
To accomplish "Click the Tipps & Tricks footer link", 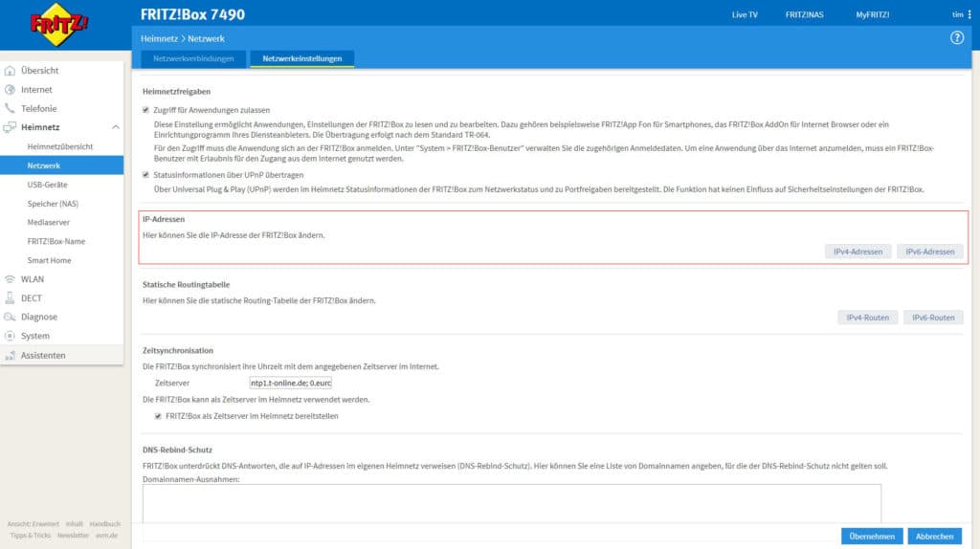I will pyautogui.click(x=30, y=536).
